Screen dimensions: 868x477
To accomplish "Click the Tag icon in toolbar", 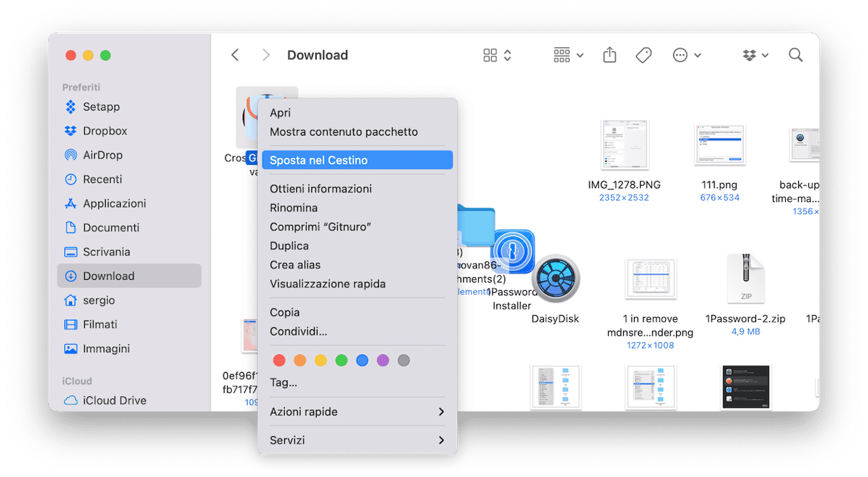I will (643, 55).
